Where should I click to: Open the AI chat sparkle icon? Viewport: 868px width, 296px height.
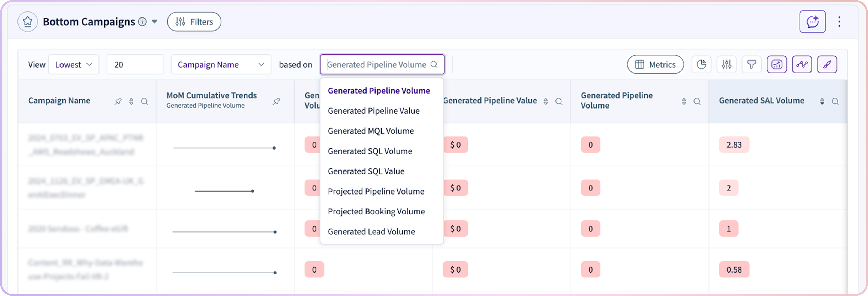[812, 22]
